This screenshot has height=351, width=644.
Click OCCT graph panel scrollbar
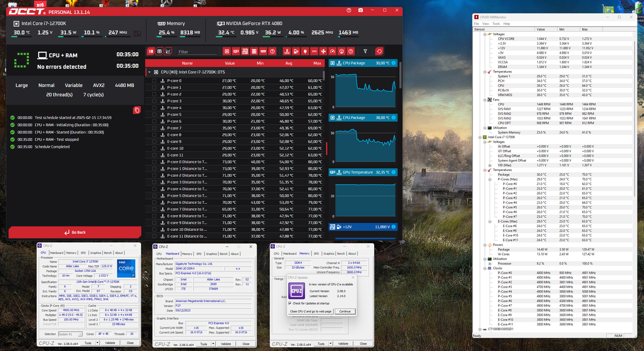400,75
